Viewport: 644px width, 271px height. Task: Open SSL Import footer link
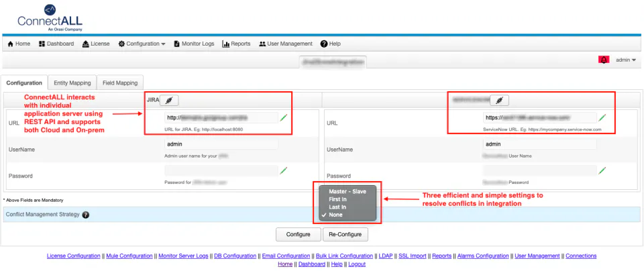413,256
